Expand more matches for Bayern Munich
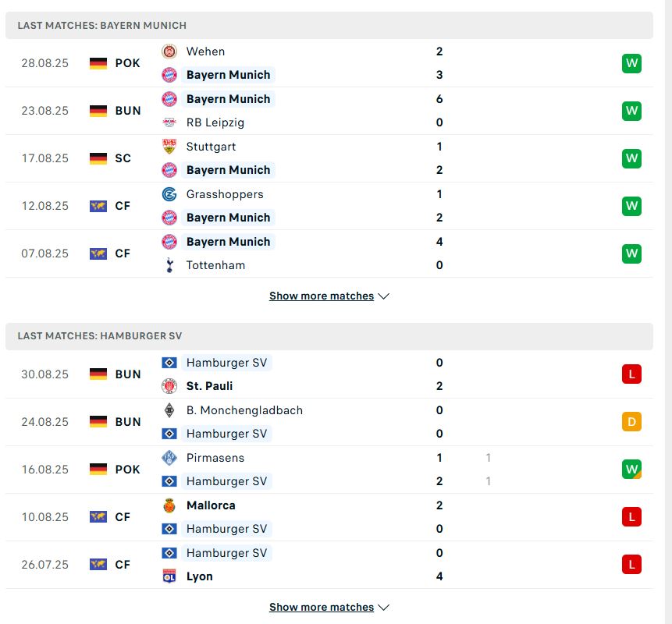 329,296
